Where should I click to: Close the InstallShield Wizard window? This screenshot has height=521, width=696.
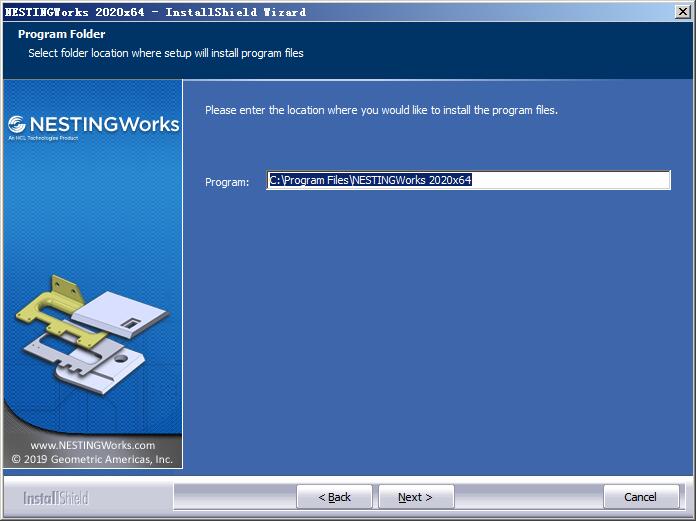(x=683, y=12)
